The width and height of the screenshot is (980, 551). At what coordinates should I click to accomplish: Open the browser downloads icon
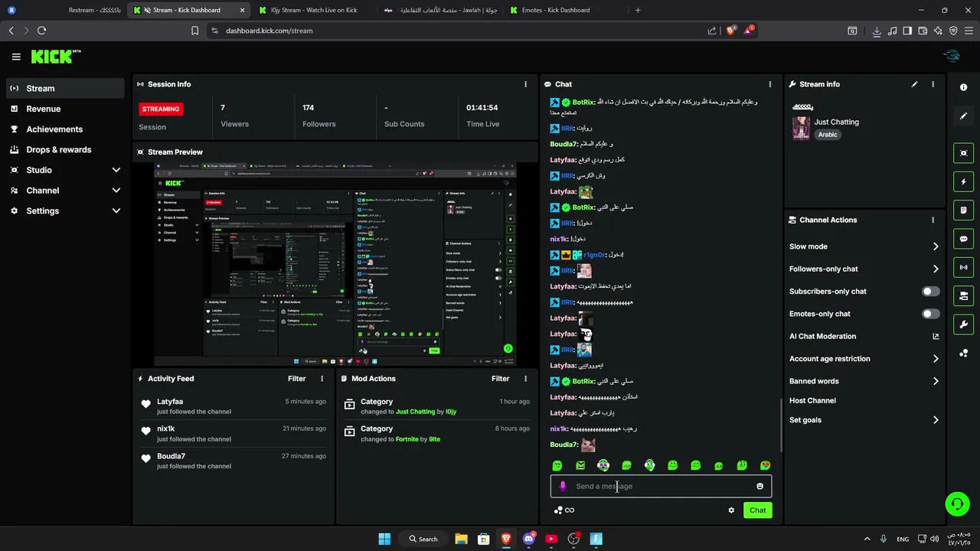coord(877,31)
